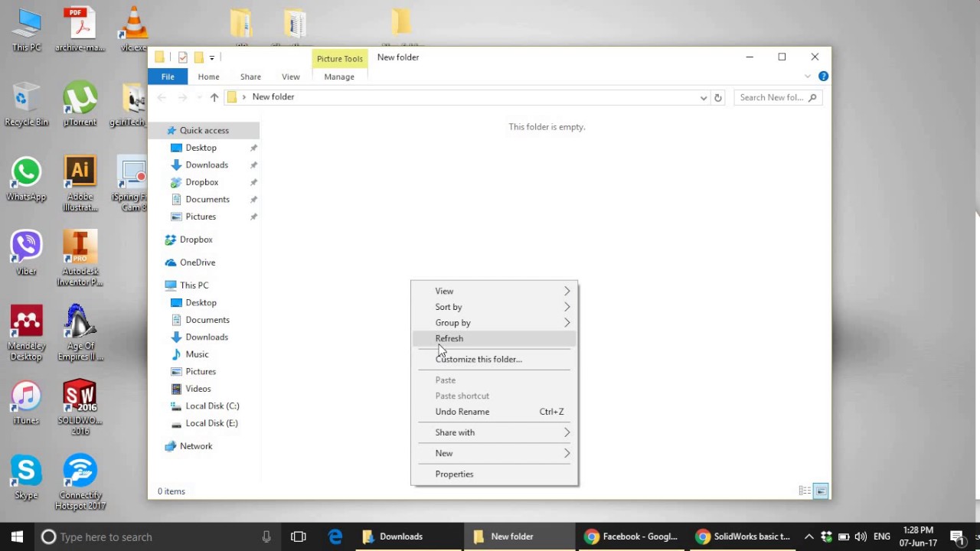
Task: Open the Quick Access Toolbar customize dropdown
Action: point(212,57)
